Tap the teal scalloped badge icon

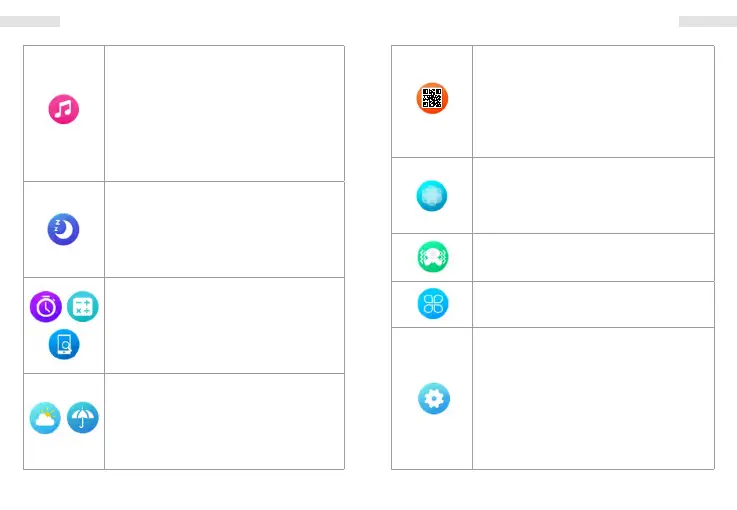point(432,196)
